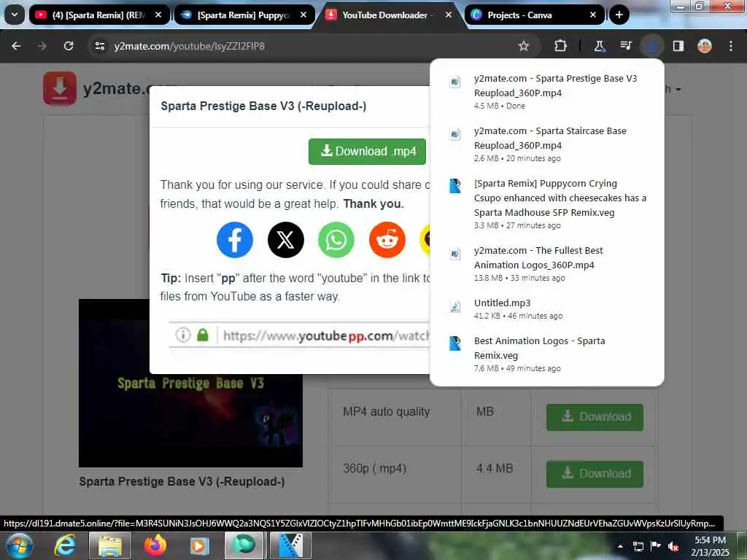Close the [Sparta Remix] Puppycorn tab
The height and width of the screenshot is (560, 747).
(x=303, y=15)
